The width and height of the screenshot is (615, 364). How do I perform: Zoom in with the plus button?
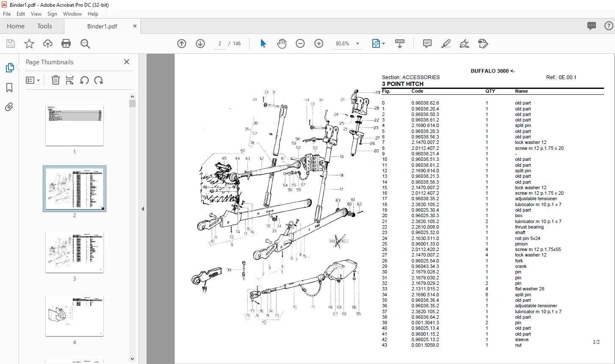(319, 44)
